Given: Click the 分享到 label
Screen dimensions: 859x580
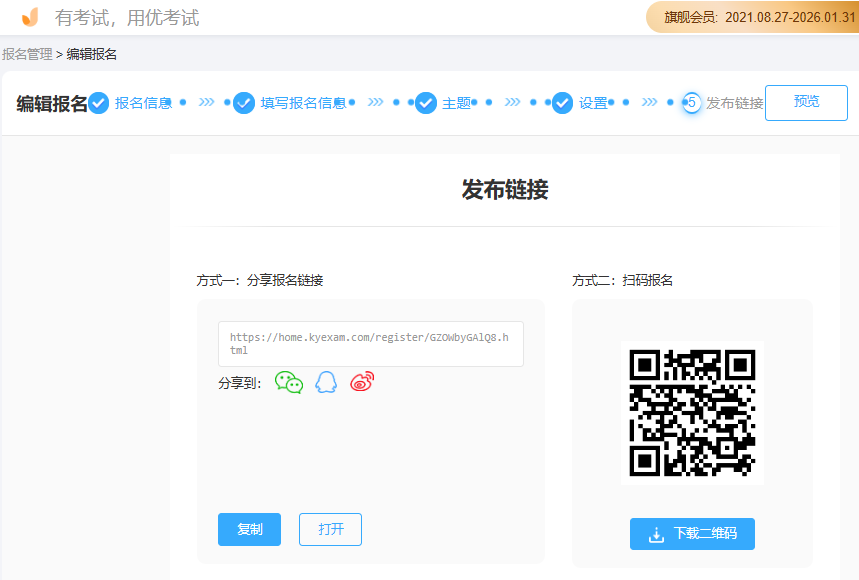Looking at the screenshot, I should [x=239, y=383].
